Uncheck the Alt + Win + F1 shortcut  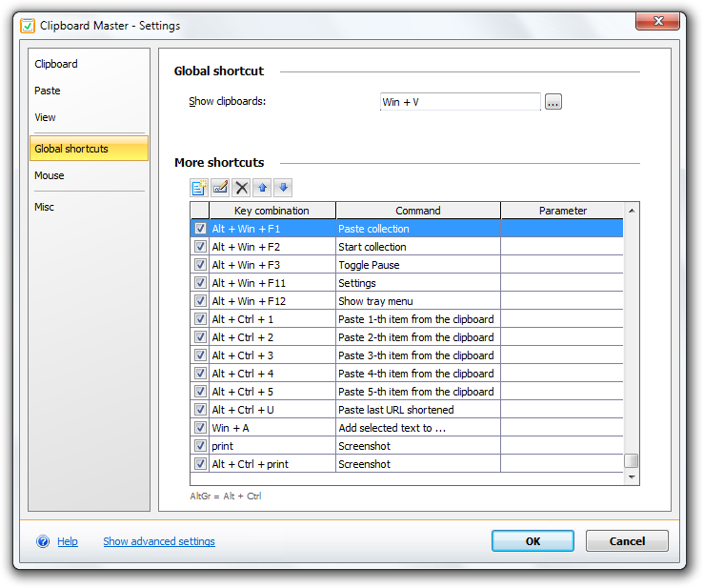coord(200,228)
